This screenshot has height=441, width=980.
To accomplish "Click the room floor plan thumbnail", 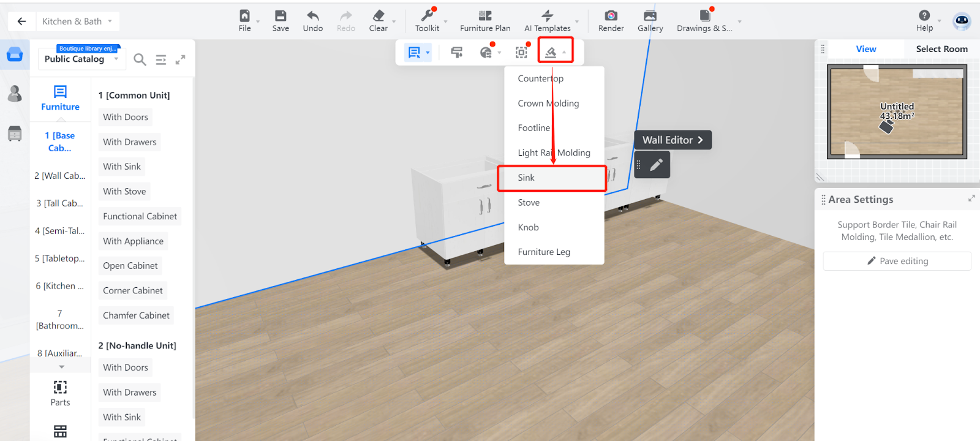I will tap(897, 111).
